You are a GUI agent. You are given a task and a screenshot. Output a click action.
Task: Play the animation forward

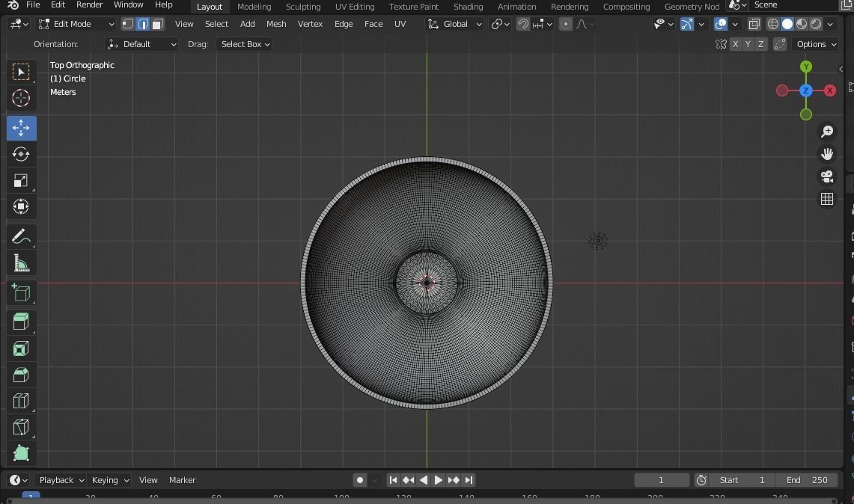[438, 480]
